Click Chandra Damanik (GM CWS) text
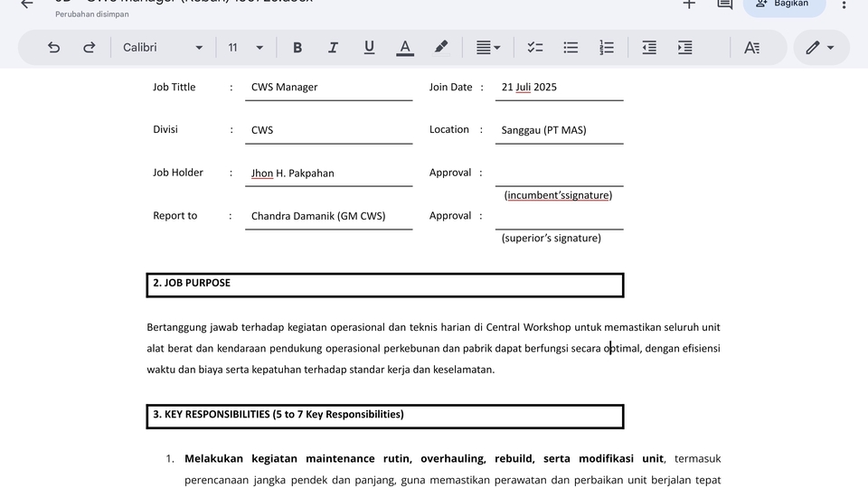868x488 pixels. coord(318,216)
